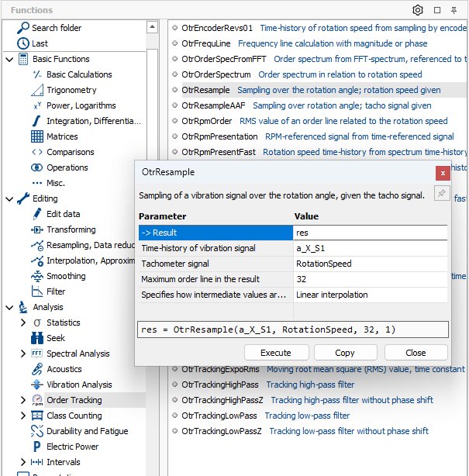Click the Spectral Analysis FFT icon
The image size is (469, 476).
pos(37,354)
